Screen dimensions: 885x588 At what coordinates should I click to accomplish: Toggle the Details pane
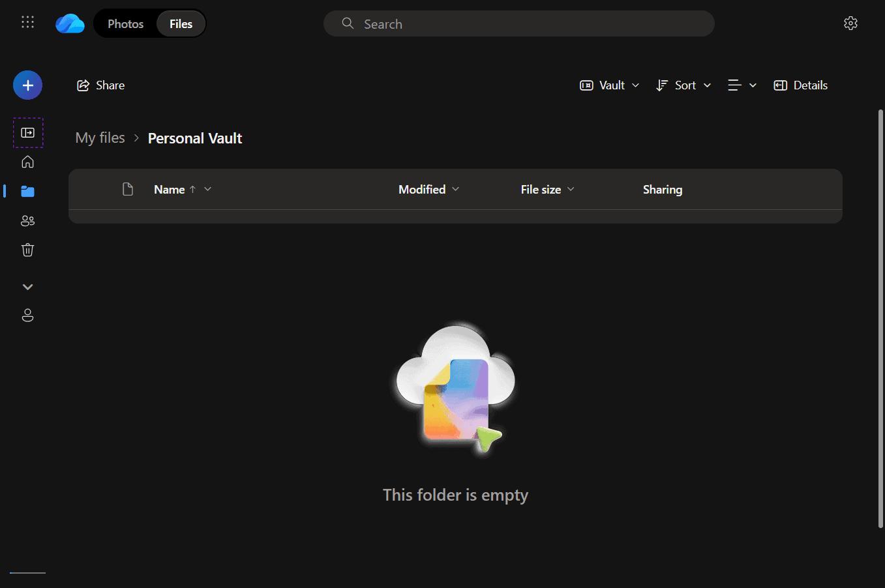click(800, 85)
